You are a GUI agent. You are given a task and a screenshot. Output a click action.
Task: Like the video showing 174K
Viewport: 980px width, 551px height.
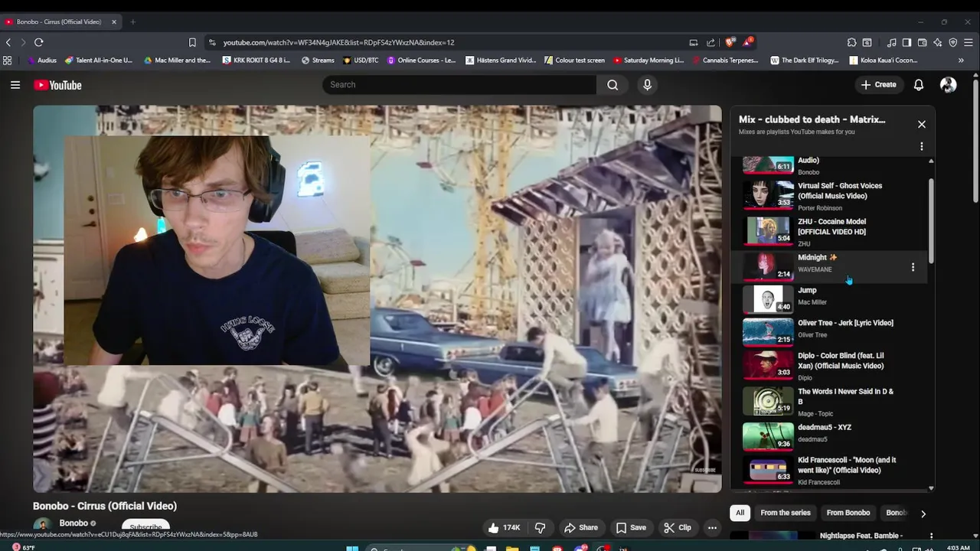pos(504,527)
